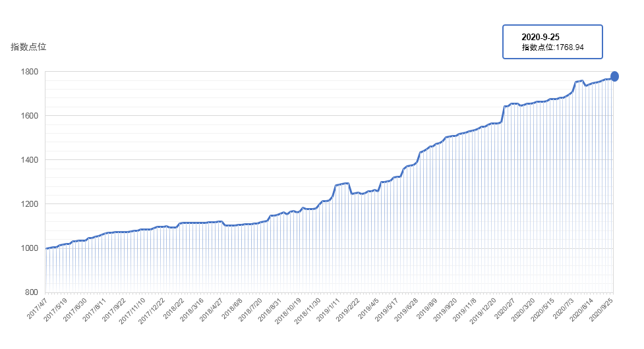This screenshot has height=349, width=644.
Task: Select x-axis date label 2018/8/31
Action: [270, 309]
